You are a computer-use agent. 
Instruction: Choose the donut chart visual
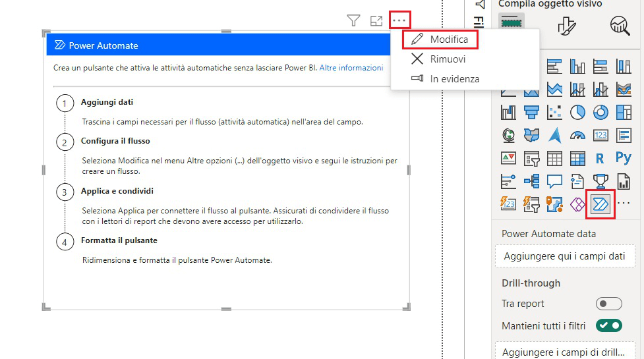(600, 113)
